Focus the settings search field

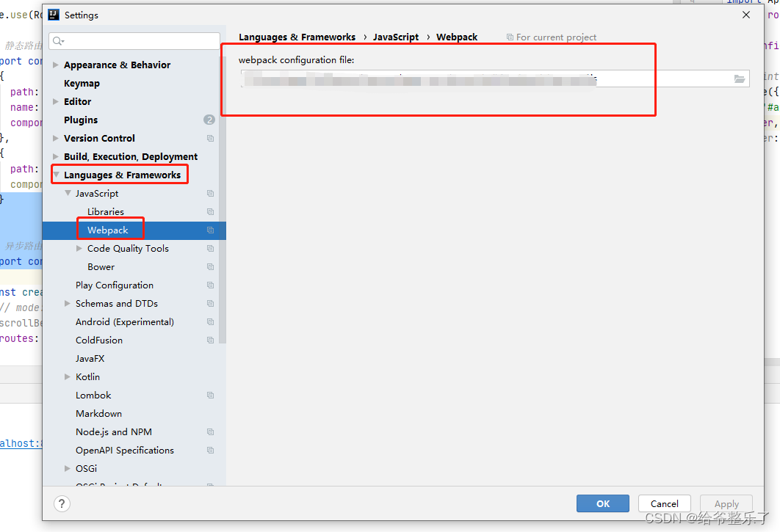pos(134,41)
